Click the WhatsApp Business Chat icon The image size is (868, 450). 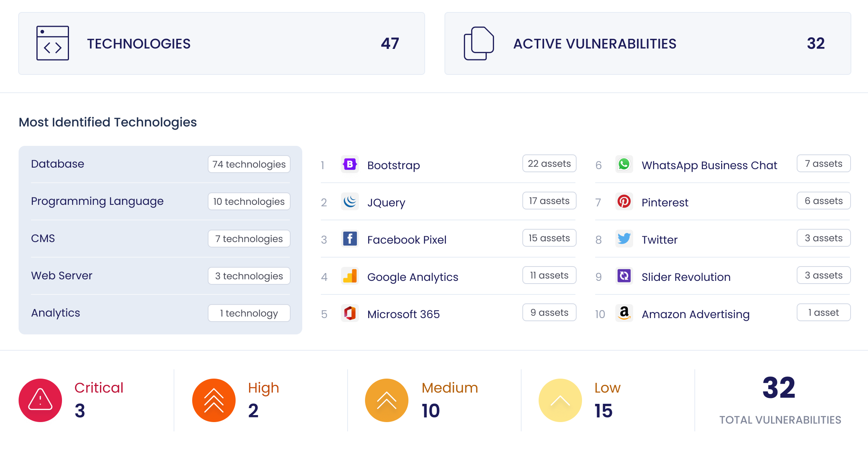coord(624,164)
